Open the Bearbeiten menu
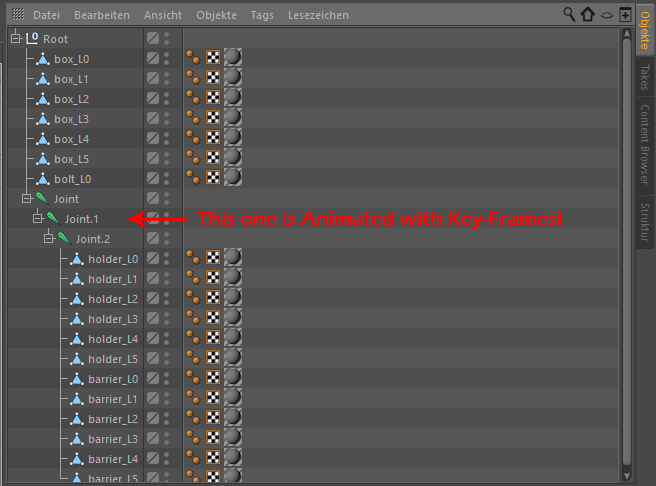The height and width of the screenshot is (486, 656). [102, 15]
